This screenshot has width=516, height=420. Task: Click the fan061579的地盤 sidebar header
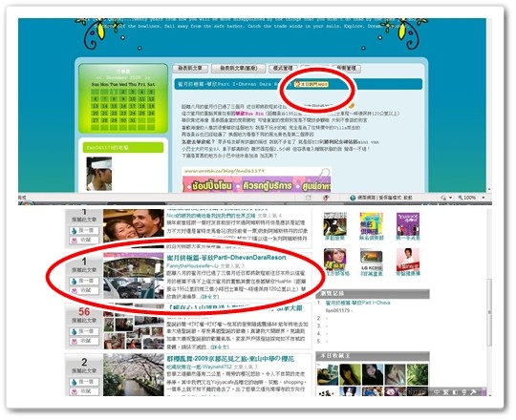coord(123,148)
